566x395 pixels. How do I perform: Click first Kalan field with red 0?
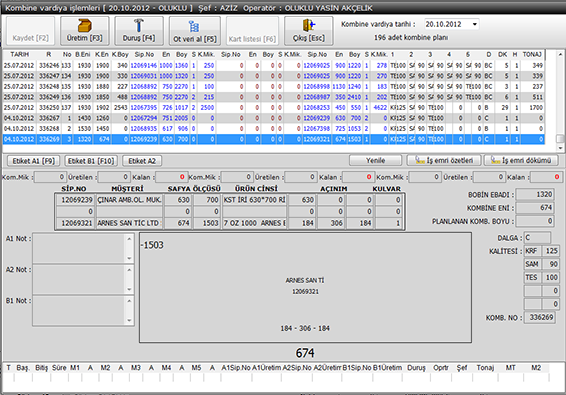tap(171, 177)
